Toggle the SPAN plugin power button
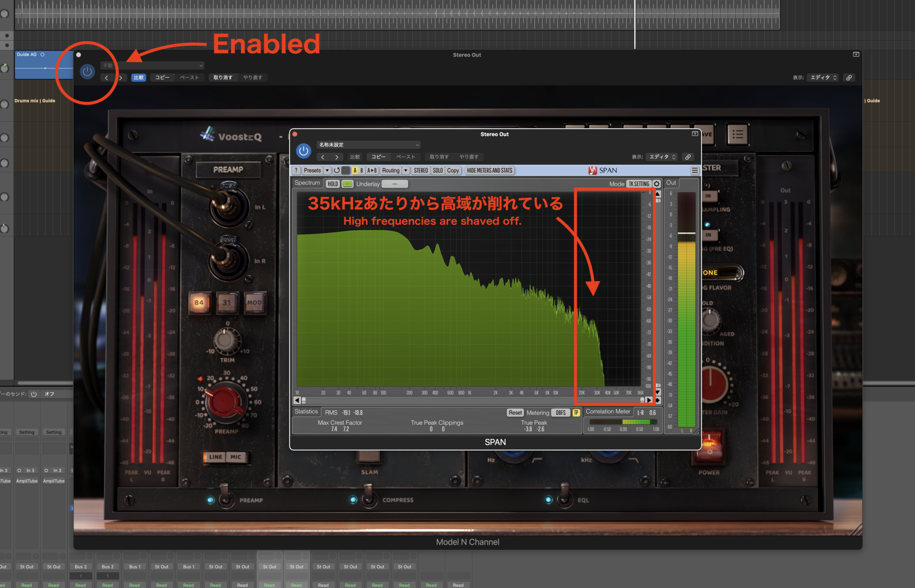 click(304, 151)
